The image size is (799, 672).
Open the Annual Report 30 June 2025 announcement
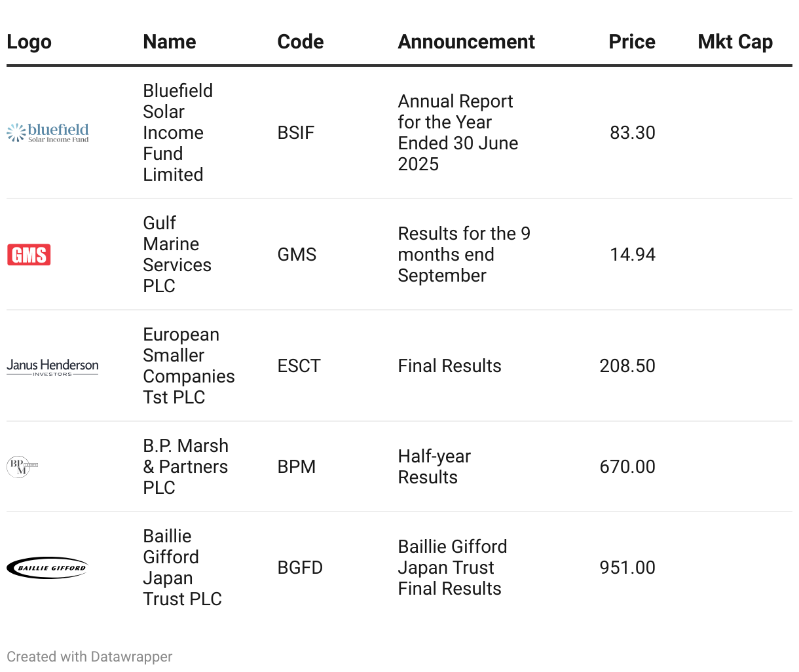[458, 133]
